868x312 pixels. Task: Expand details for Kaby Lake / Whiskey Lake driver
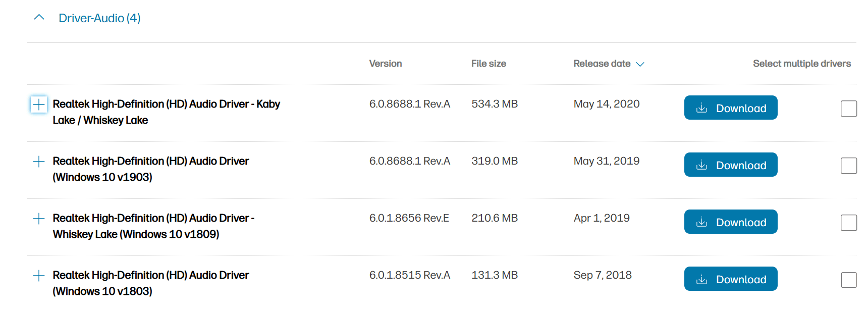tap(39, 105)
